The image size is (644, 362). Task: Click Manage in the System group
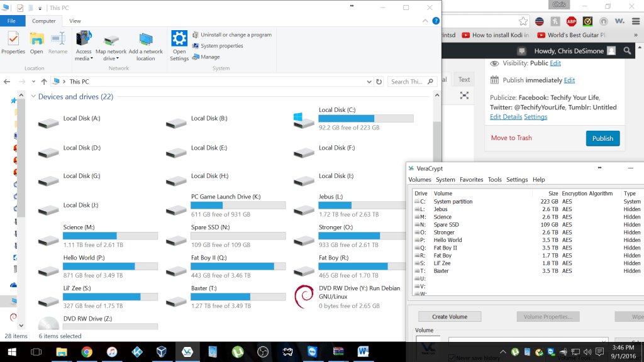[206, 57]
